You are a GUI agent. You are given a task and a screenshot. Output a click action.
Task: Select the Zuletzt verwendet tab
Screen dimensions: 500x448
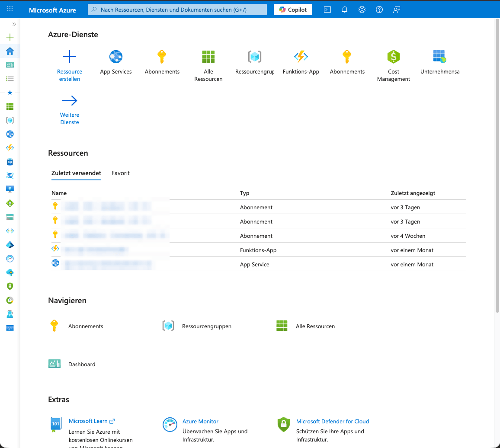point(76,173)
